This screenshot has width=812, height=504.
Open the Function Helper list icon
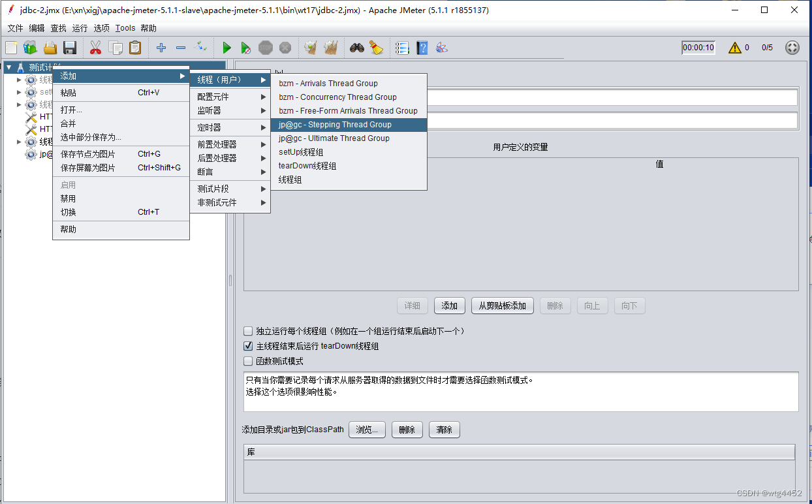coord(402,48)
